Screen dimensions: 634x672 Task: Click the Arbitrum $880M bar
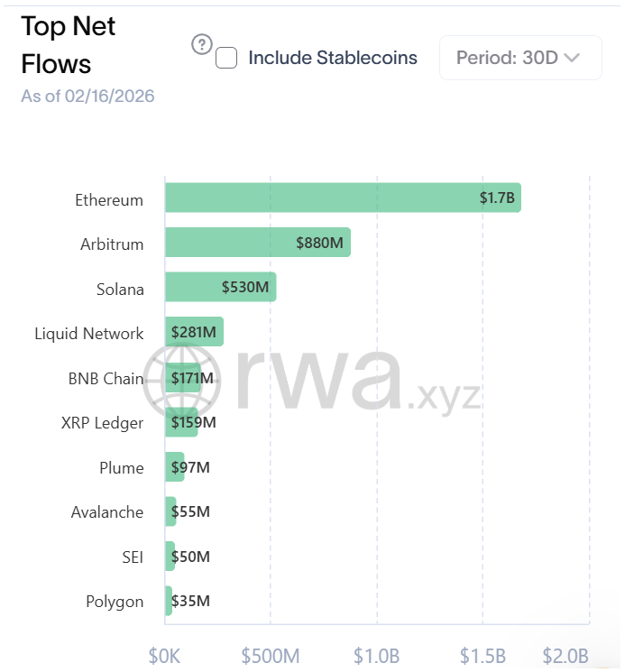[257, 243]
